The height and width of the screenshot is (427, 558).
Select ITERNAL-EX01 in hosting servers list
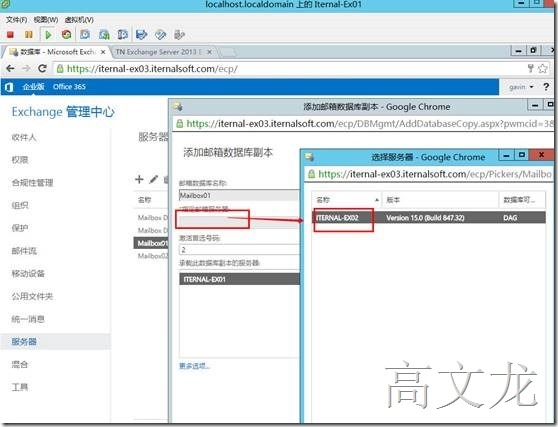tap(239, 279)
